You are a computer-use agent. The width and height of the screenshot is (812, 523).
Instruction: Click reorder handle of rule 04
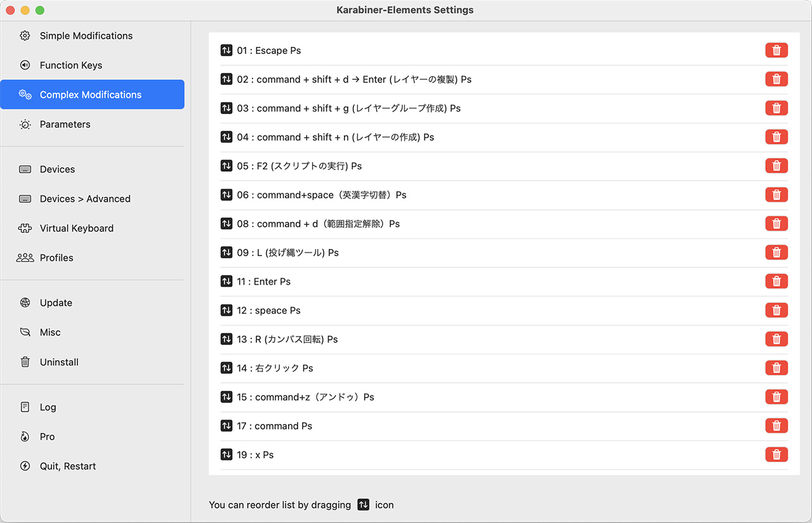(226, 137)
